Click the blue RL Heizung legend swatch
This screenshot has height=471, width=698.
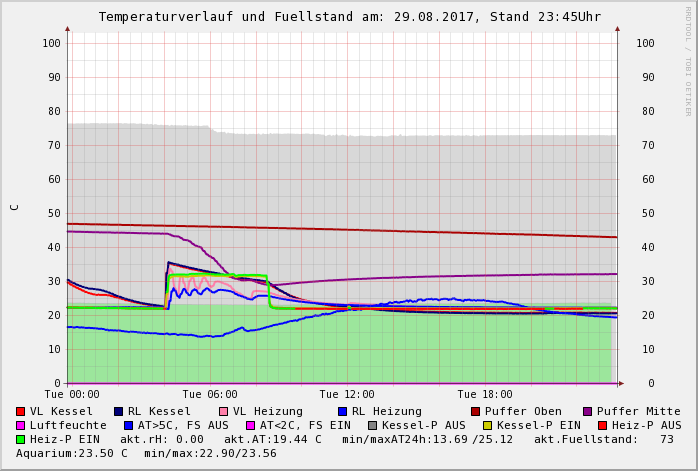click(x=342, y=411)
